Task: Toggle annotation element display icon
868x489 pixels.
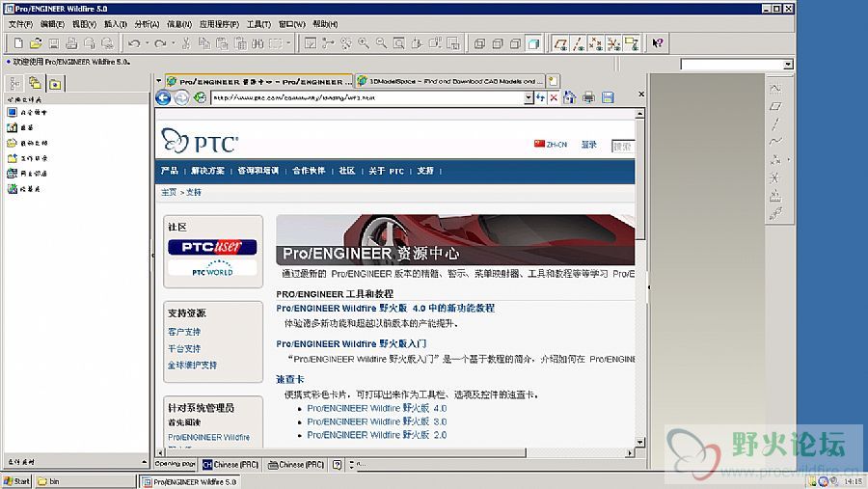Action: (x=632, y=43)
